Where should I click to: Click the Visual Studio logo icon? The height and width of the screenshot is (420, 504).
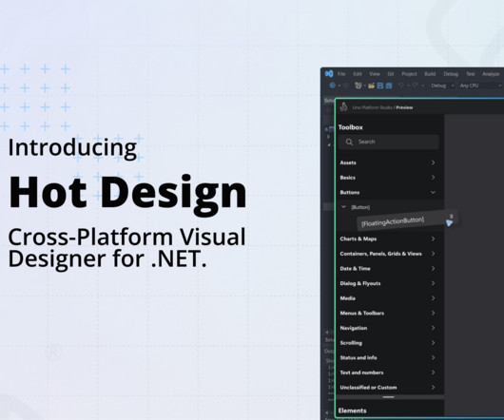[x=329, y=74]
